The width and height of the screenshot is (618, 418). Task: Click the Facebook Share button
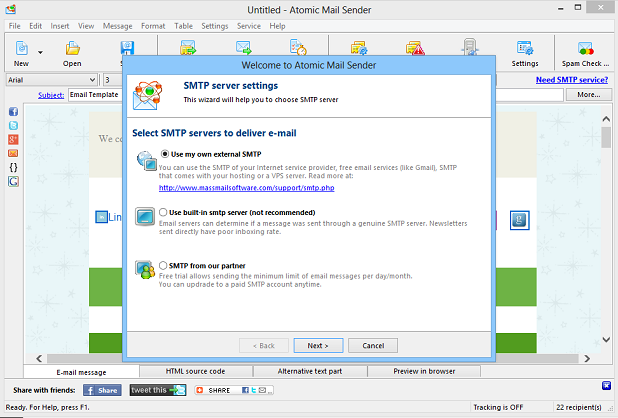coord(102,390)
